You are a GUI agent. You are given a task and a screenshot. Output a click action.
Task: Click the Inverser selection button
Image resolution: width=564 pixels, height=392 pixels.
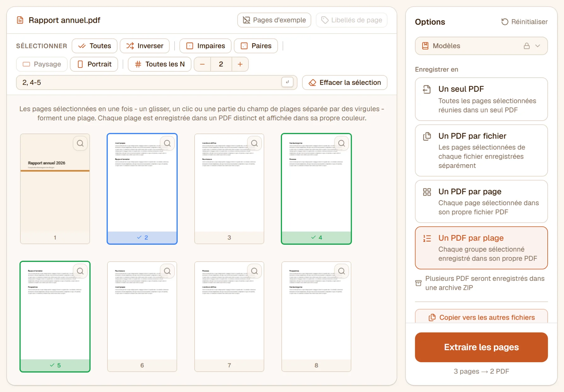pos(145,46)
